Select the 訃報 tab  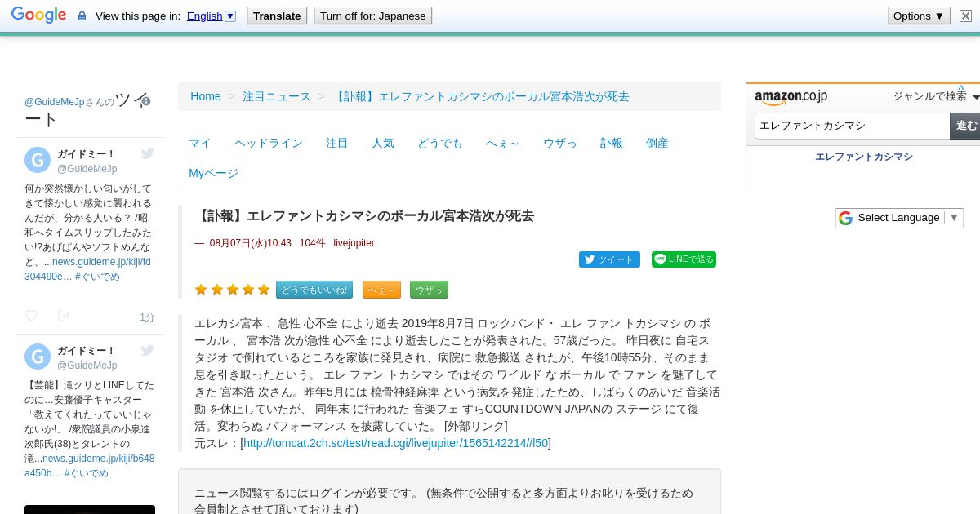[612, 143]
